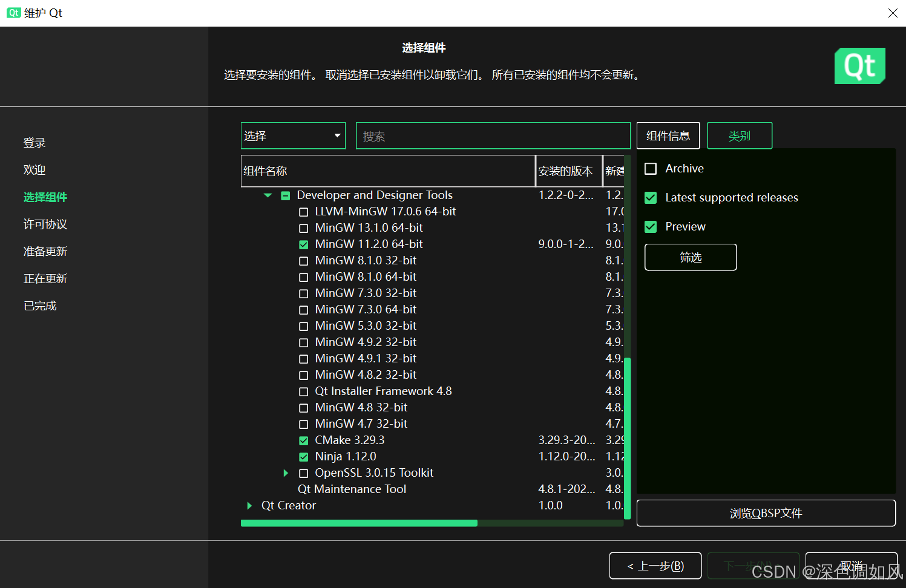Viewport: 906px width, 588px height.
Task: Sort by 组件名称 column header
Action: (388, 171)
